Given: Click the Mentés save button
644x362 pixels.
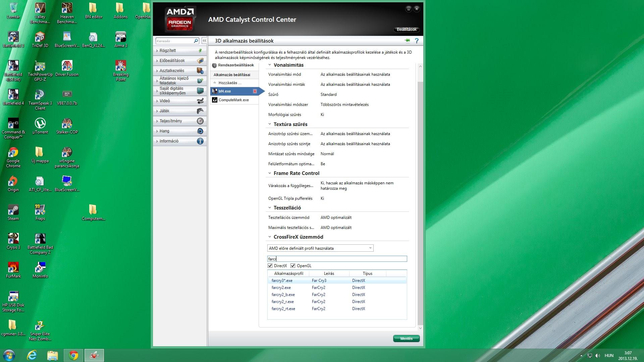Looking at the screenshot, I should pos(406,339).
